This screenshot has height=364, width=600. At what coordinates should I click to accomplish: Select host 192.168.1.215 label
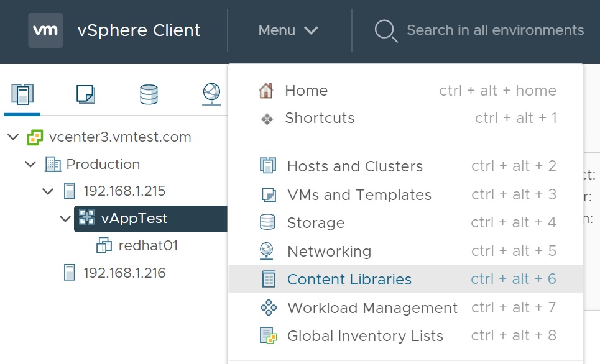click(124, 191)
